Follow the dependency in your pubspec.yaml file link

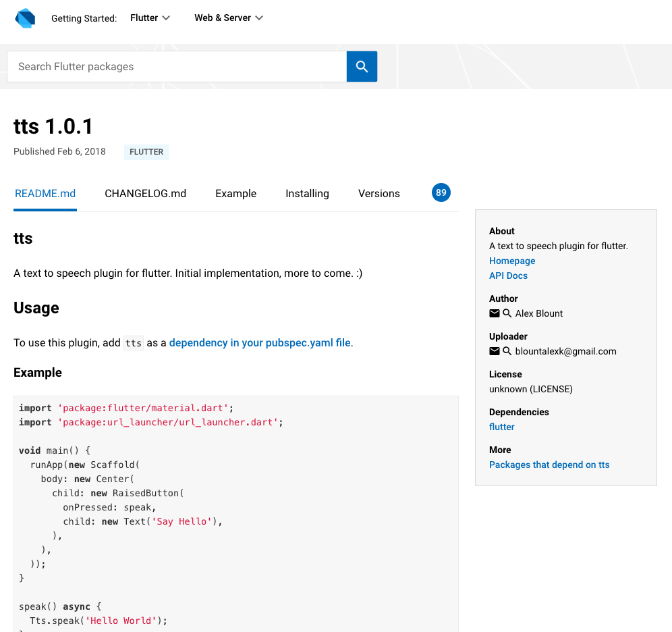[x=260, y=342]
